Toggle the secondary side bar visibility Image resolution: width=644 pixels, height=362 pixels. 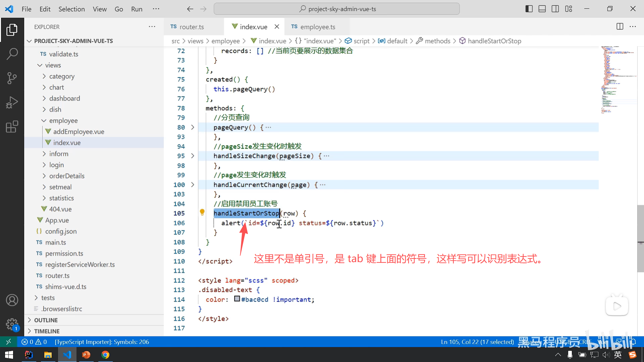pyautogui.click(x=555, y=9)
